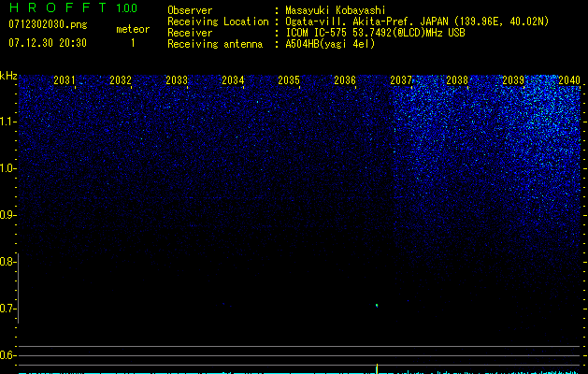Screen dimensions: 588x374
Task: Click the kHz axis unit label
Action: point(8,76)
